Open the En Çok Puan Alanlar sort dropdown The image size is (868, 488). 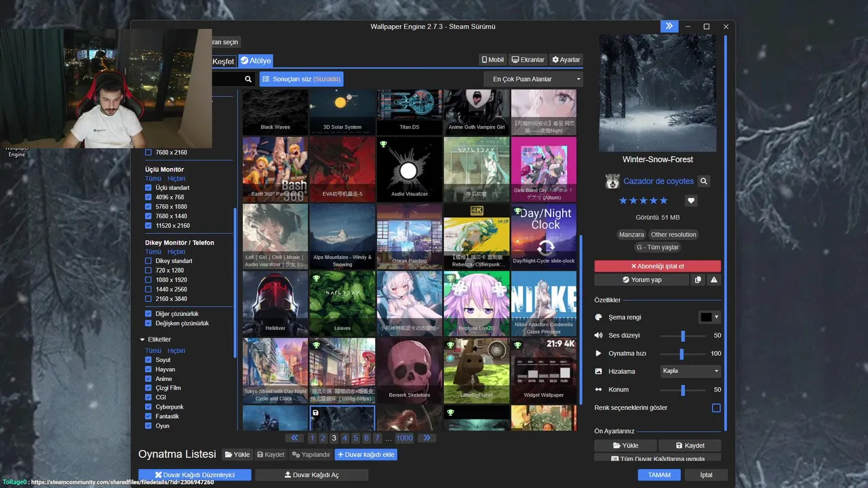coord(533,79)
